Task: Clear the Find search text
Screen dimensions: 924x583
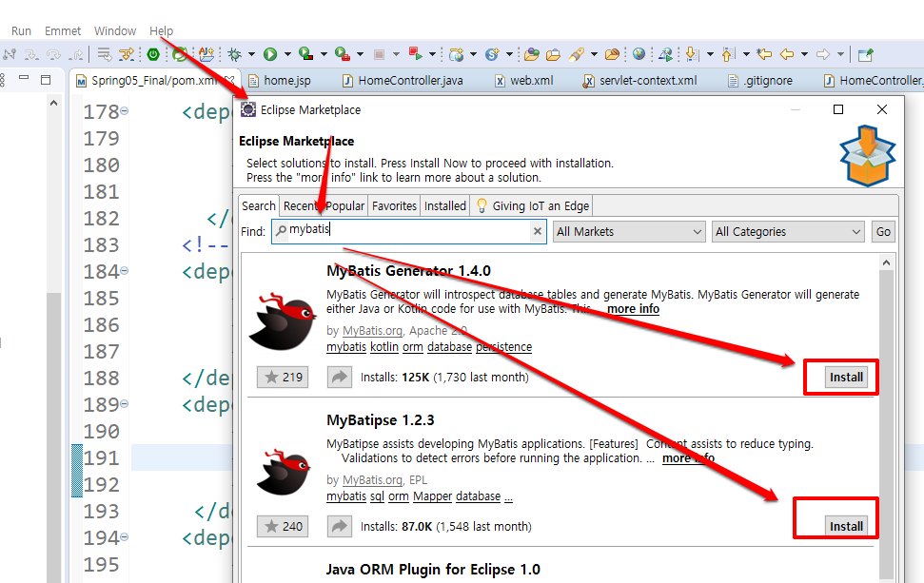Action: click(x=538, y=231)
